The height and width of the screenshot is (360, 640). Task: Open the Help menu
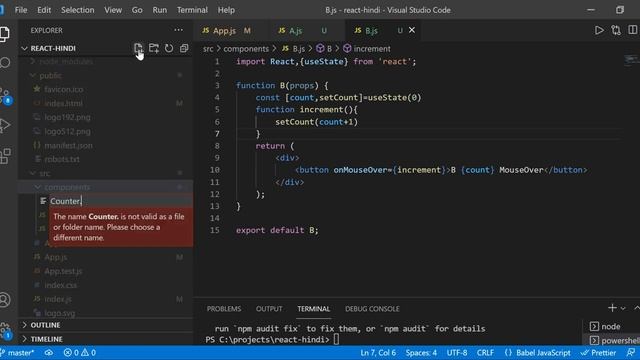226,10
